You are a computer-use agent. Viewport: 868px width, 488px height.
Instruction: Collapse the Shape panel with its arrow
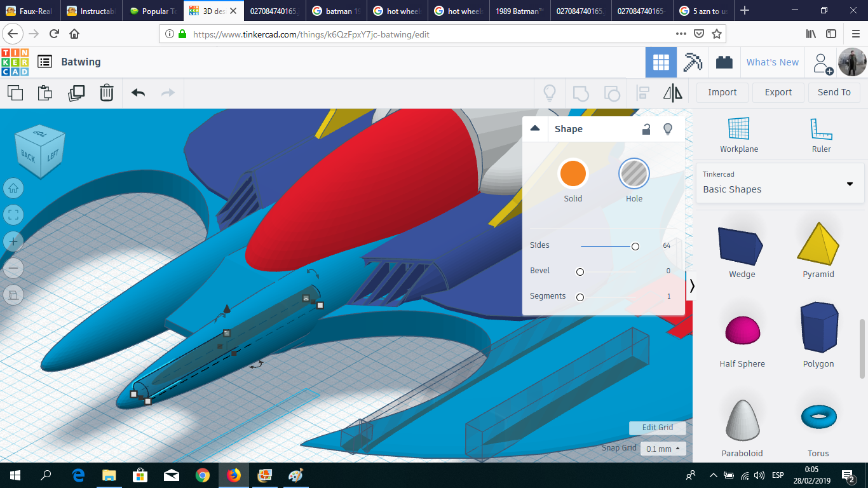tap(536, 128)
